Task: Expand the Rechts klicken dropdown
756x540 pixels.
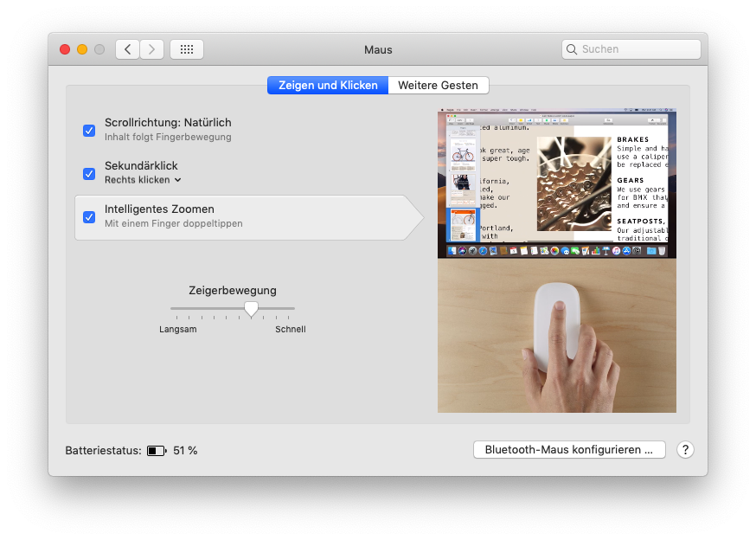Action: [144, 180]
